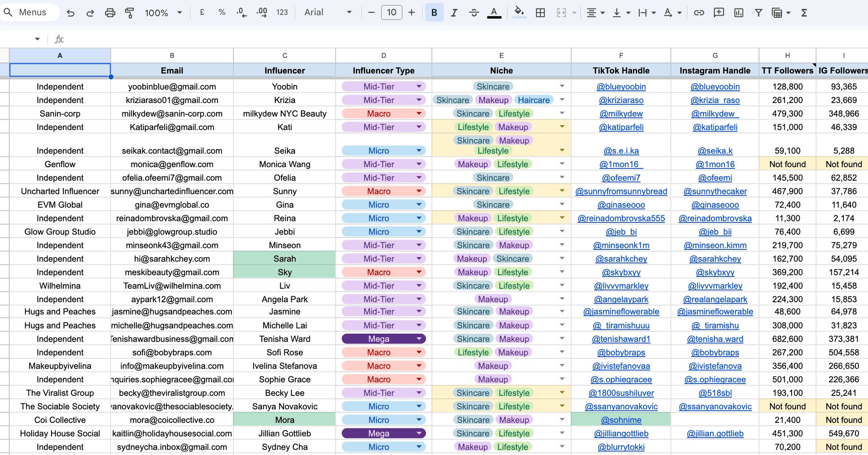This screenshot has height=455, width=868.
Task: Click the Horizontal align icon
Action: click(x=591, y=13)
